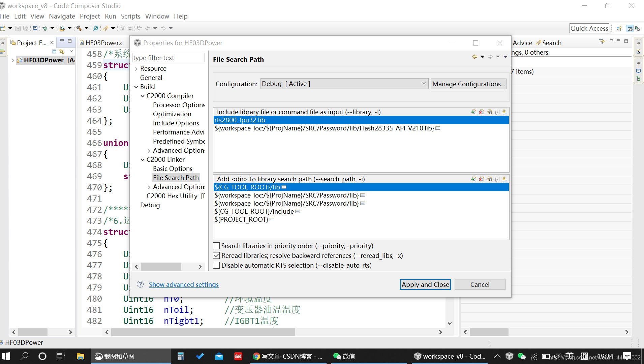Move library search path entry down
This screenshot has height=364, width=644.
[504, 179]
